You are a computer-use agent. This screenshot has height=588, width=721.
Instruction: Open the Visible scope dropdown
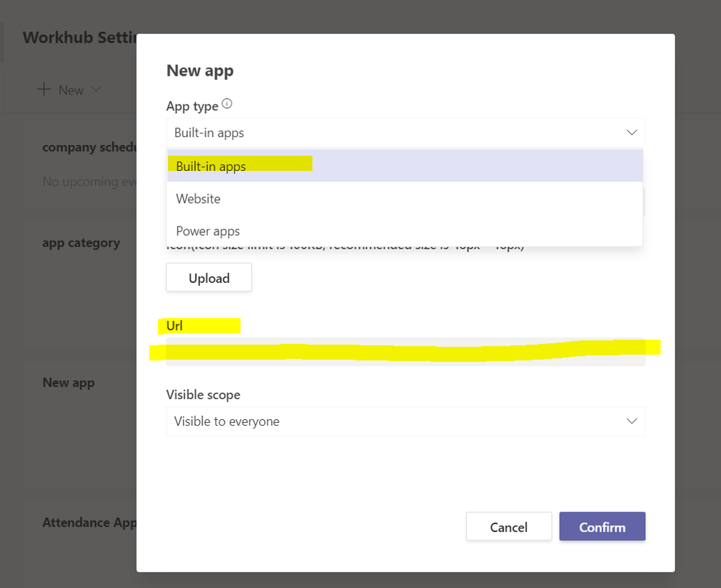coord(404,421)
